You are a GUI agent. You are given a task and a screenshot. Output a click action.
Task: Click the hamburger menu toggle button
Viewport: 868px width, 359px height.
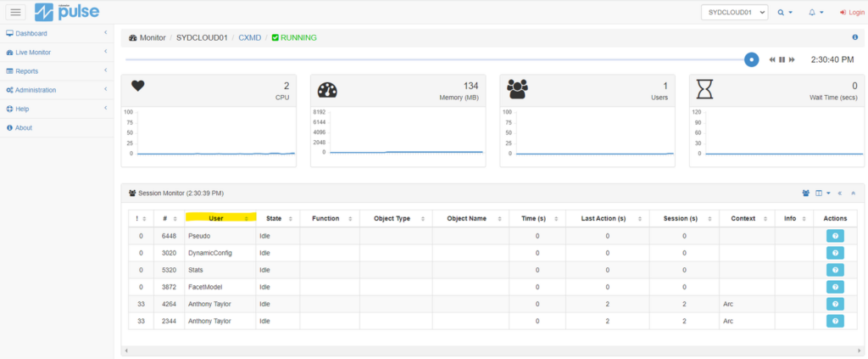coord(15,12)
